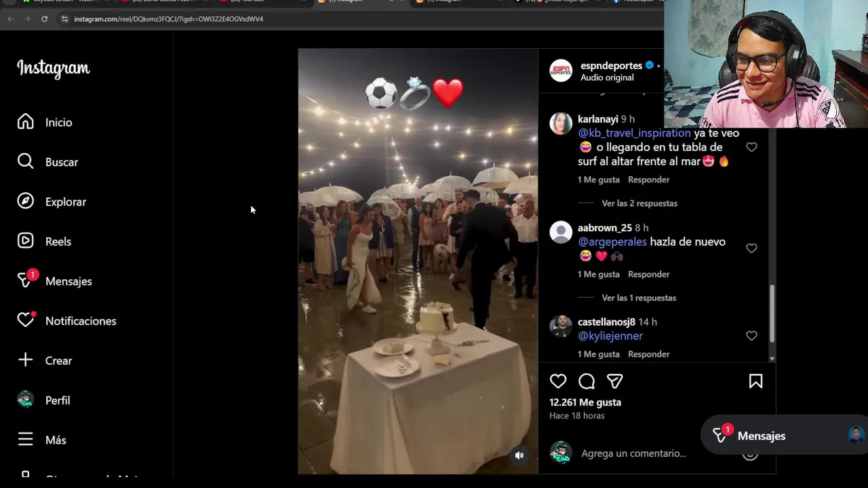The image size is (868, 488).
Task: Open the comment bubble icon
Action: [587, 382]
